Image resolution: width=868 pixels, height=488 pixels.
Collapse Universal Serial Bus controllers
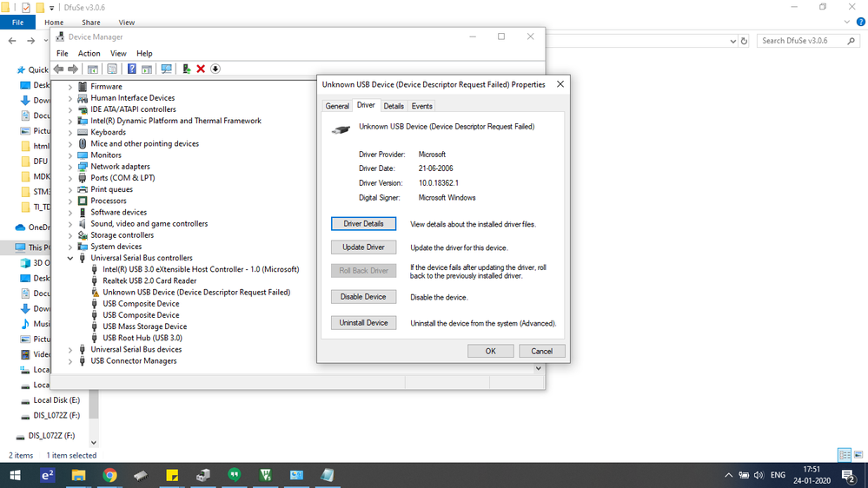click(x=70, y=259)
